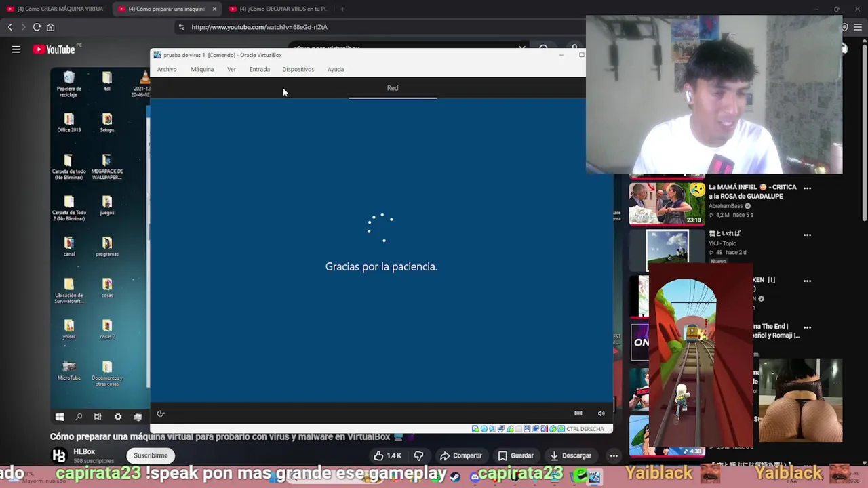Open VirtualBox Archivo menu
Viewport: 868px width, 488px height.
167,69
